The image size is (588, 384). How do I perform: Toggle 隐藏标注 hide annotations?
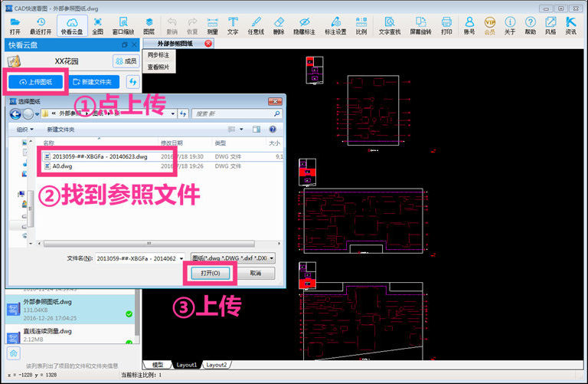click(x=304, y=26)
